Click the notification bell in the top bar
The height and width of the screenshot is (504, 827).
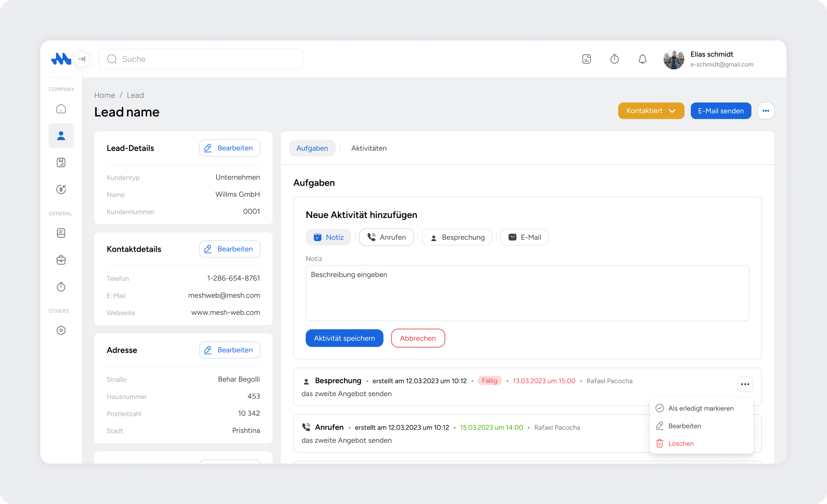(642, 59)
